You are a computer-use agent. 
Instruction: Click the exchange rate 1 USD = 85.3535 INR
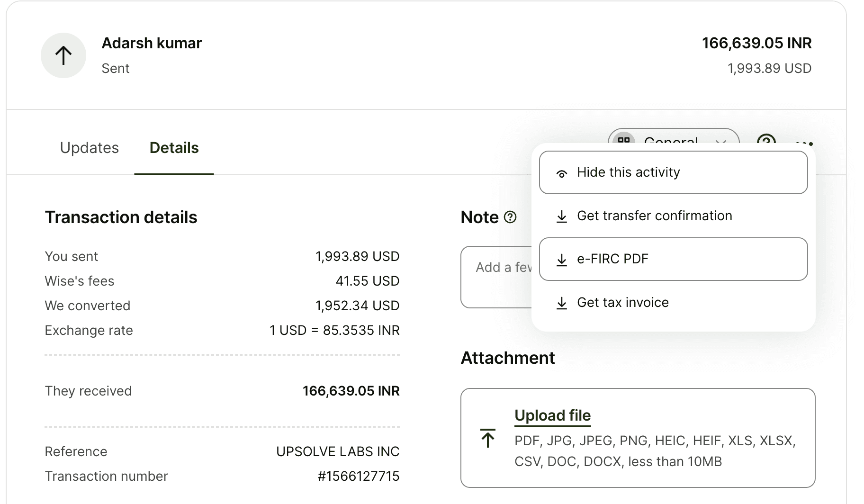tap(334, 330)
